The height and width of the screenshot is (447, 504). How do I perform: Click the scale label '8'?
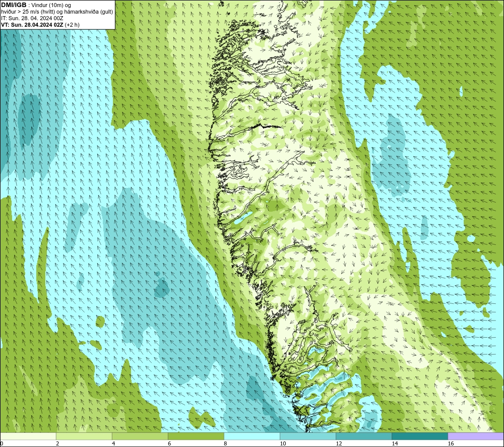coord(225,444)
